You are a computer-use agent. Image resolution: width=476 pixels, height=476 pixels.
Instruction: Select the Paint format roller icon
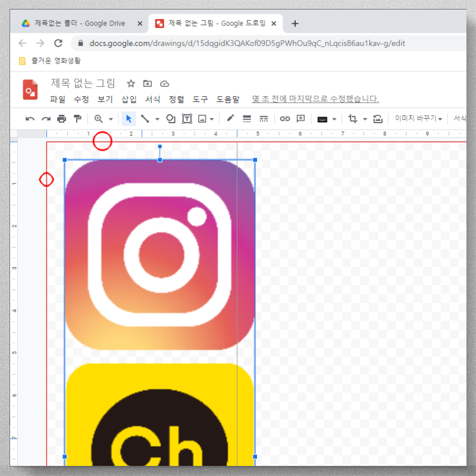point(78,118)
